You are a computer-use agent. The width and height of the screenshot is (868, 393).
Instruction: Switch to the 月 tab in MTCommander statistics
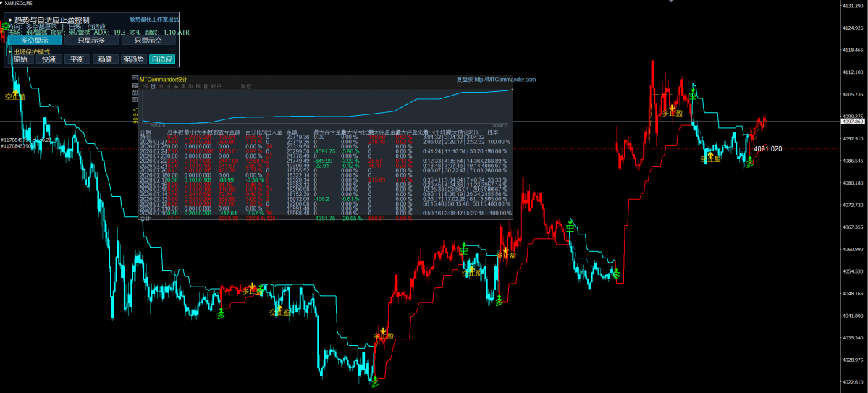tap(168, 86)
